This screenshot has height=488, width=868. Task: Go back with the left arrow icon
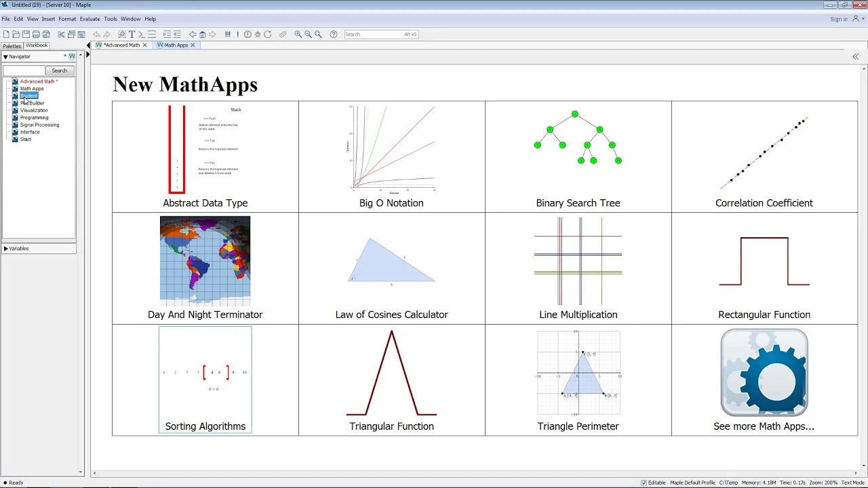[x=193, y=34]
